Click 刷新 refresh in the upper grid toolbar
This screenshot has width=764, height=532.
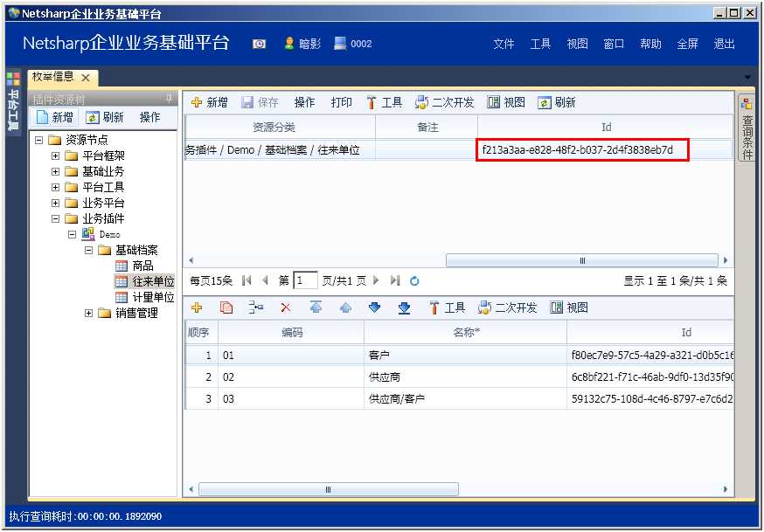pos(557,102)
